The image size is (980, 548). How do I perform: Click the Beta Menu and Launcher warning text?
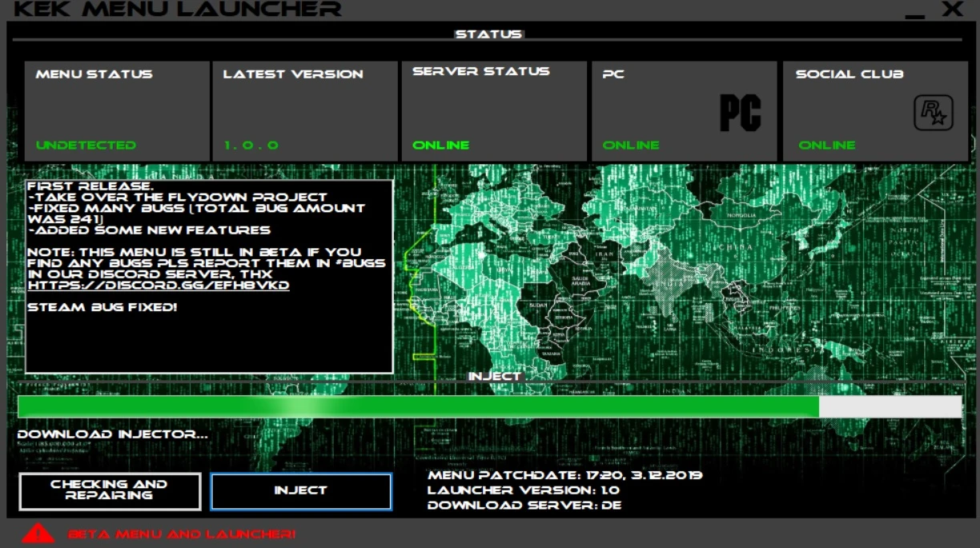click(x=182, y=534)
